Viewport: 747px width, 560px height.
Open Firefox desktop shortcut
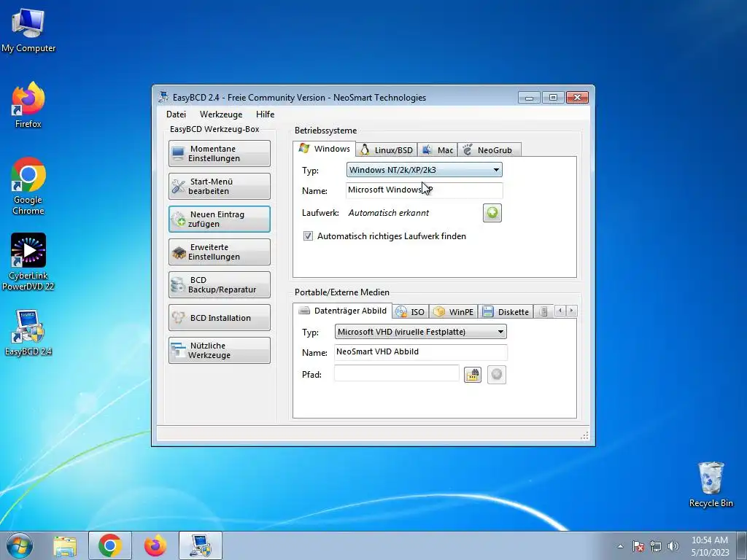(x=28, y=105)
